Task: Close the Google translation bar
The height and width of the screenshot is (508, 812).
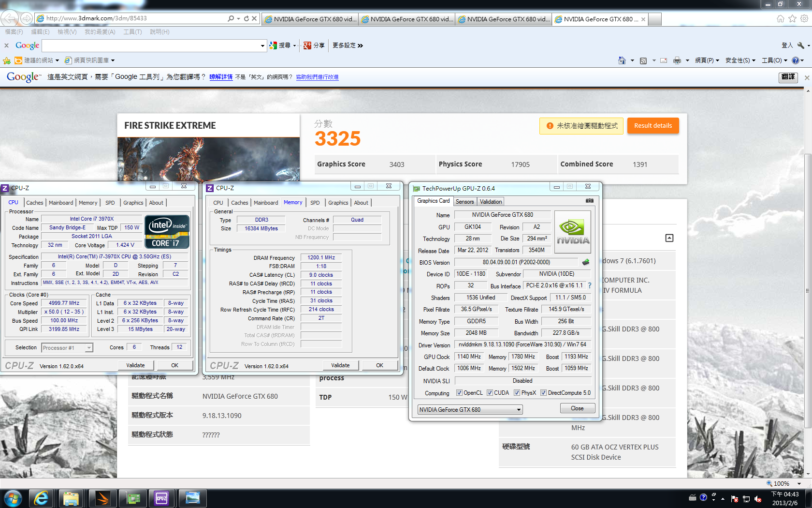Action: coord(806,77)
